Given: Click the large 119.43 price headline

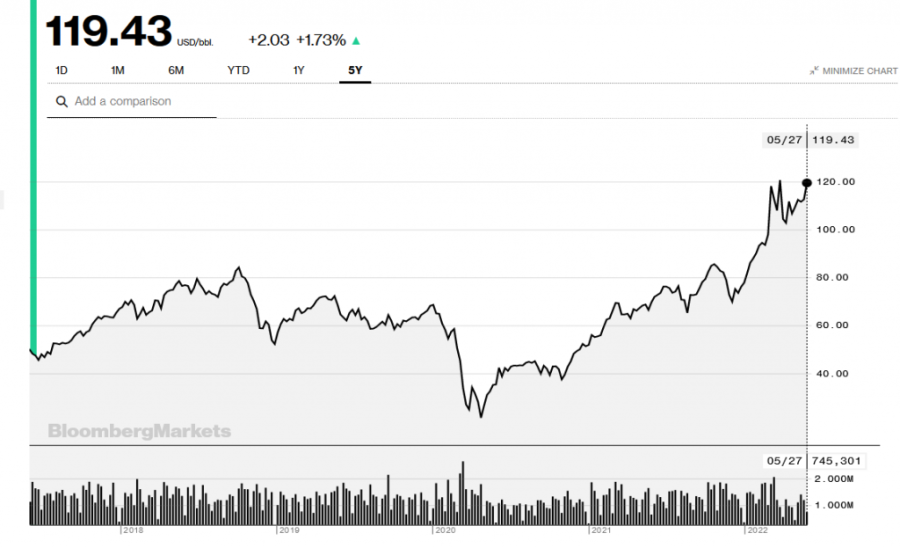Looking at the screenshot, I should (108, 32).
